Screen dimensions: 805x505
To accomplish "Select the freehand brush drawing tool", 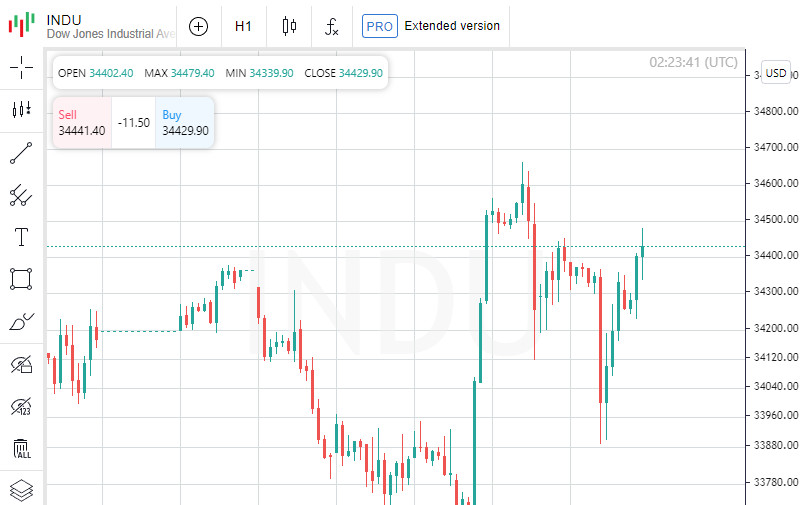I will tap(22, 322).
